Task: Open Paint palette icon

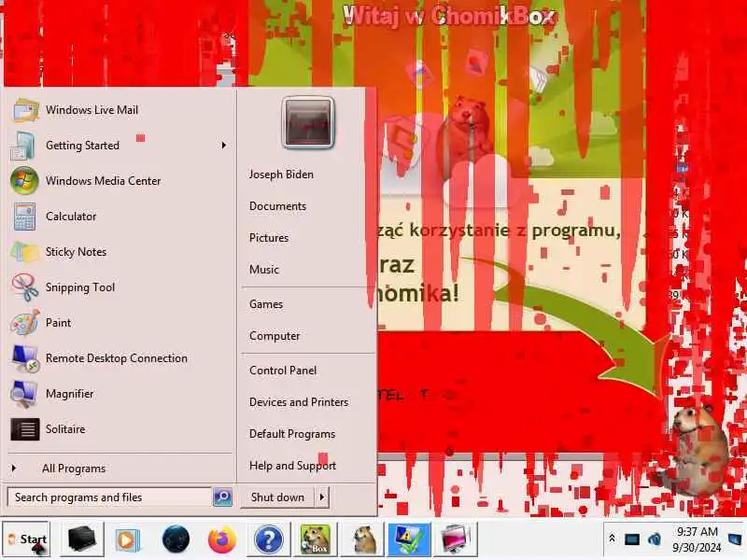Action: pos(25,323)
